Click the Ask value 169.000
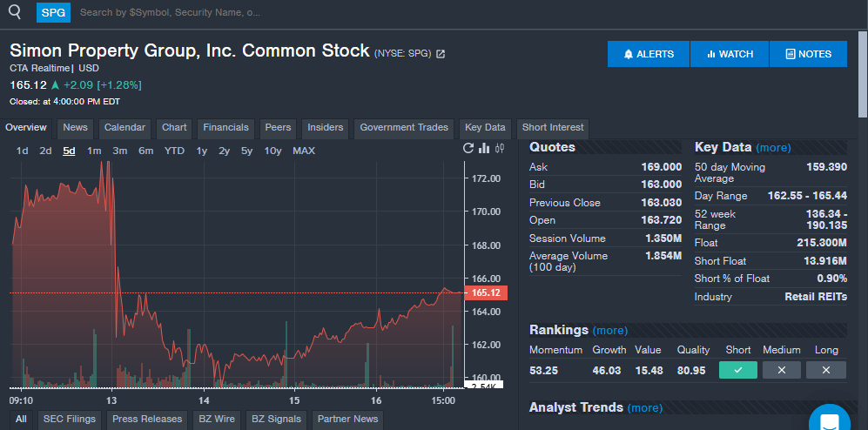Viewport: 868px width, 430px height. pos(662,167)
